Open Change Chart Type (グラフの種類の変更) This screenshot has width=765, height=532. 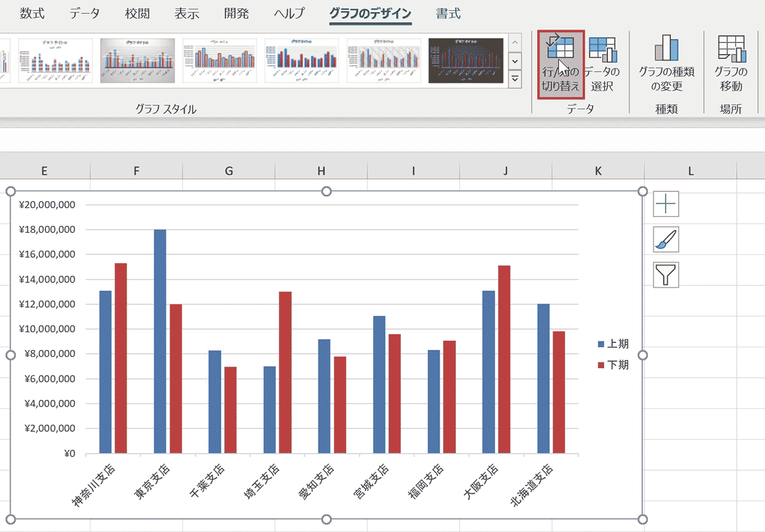(667, 65)
